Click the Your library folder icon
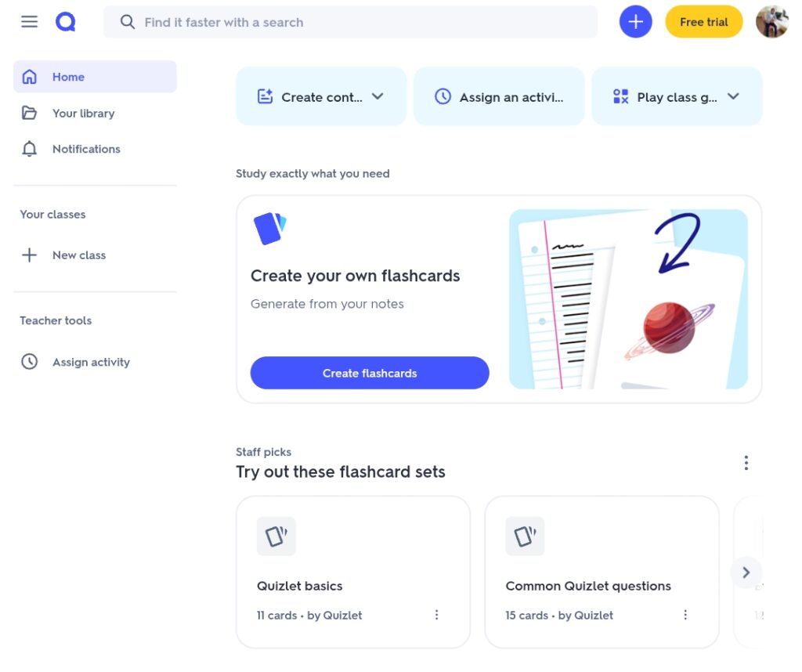The width and height of the screenshot is (802, 672). tap(30, 113)
